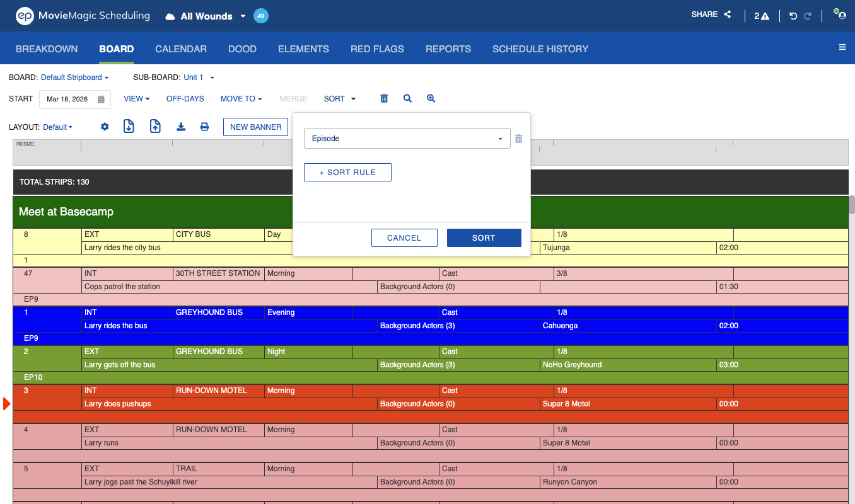The image size is (855, 504).
Task: Open the warnings alert triangle icon
Action: point(765,16)
